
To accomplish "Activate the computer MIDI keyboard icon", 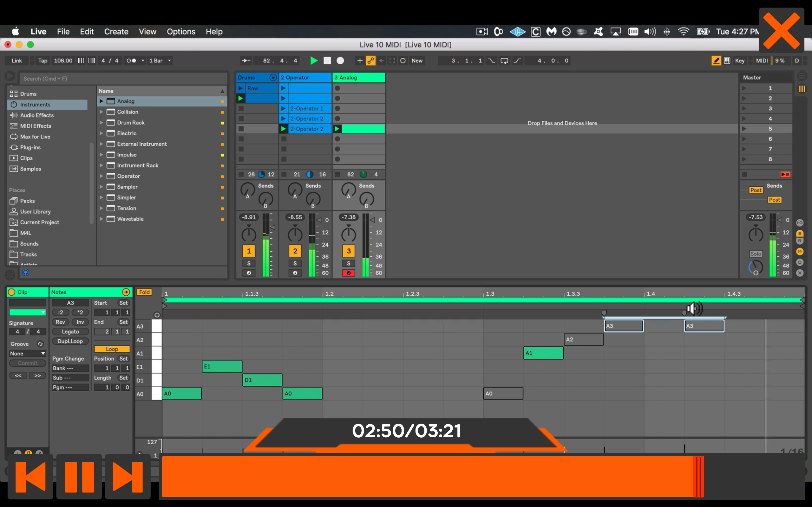I will point(727,61).
